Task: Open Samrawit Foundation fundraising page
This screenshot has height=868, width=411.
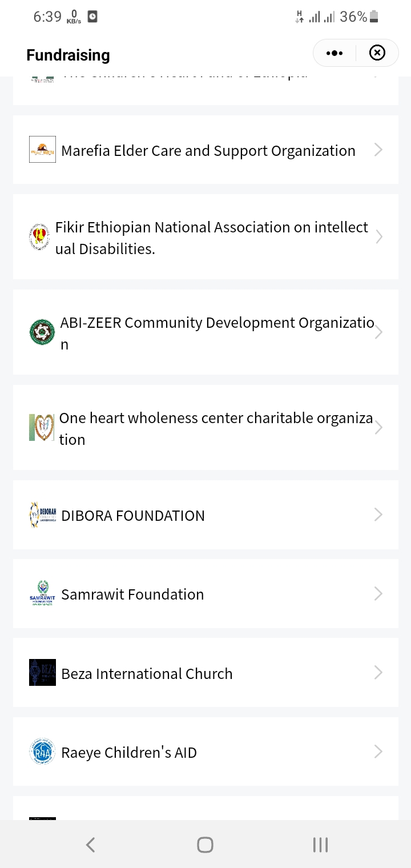Action: pyautogui.click(x=132, y=594)
